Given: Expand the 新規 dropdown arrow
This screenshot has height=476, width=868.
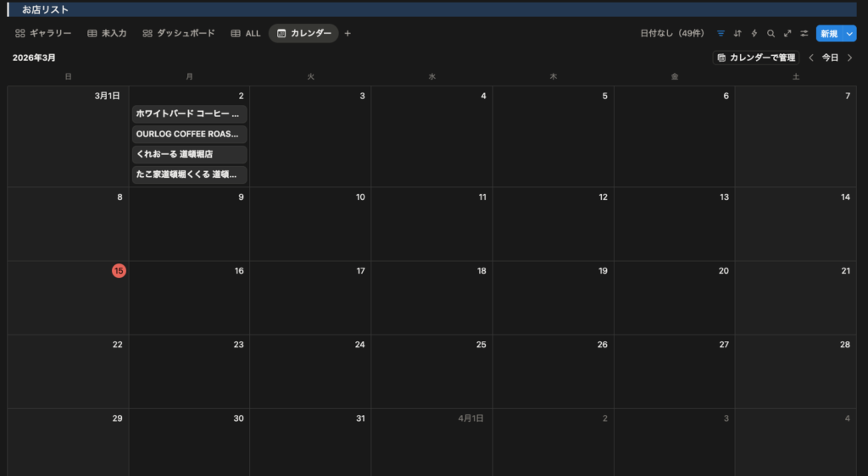Looking at the screenshot, I should (850, 34).
